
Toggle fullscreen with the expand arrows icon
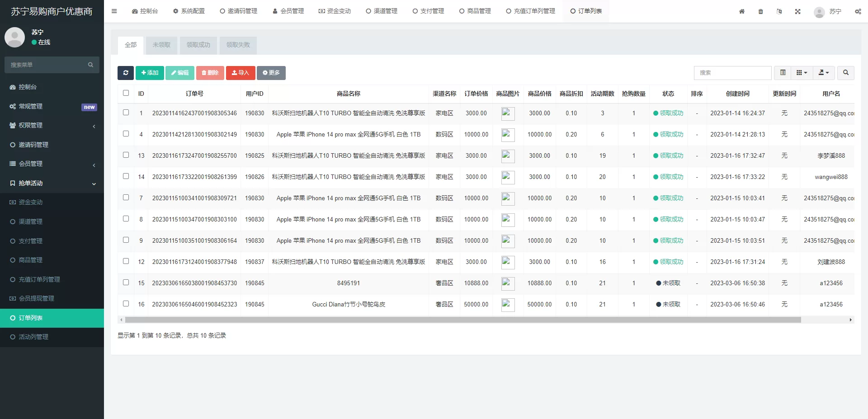(798, 11)
